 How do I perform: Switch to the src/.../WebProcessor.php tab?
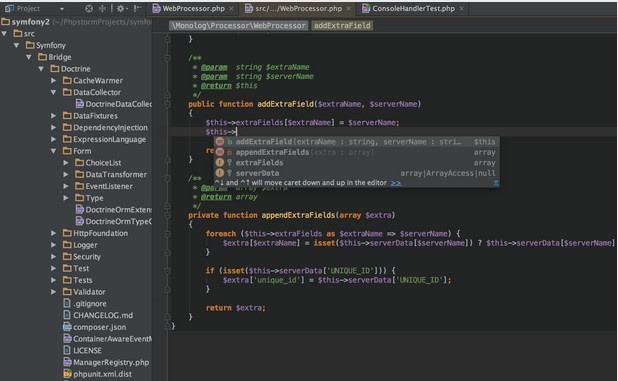[x=298, y=8]
